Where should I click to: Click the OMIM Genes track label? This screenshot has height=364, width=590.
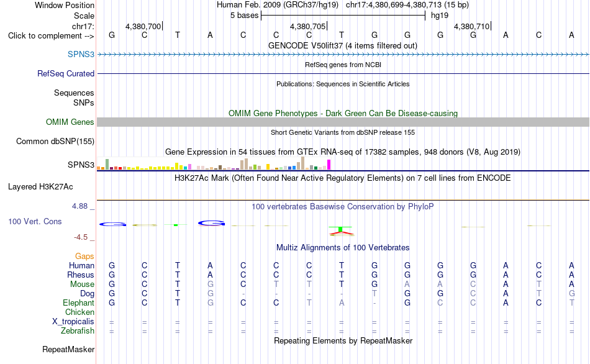(x=70, y=122)
